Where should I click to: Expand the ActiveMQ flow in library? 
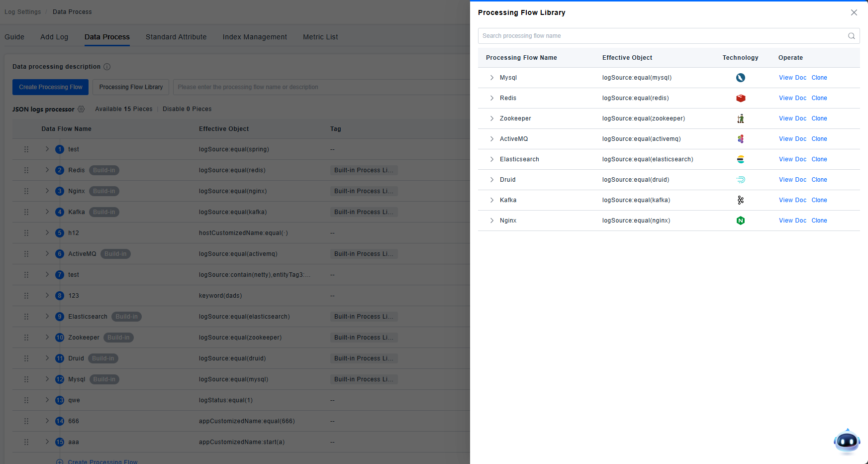491,139
